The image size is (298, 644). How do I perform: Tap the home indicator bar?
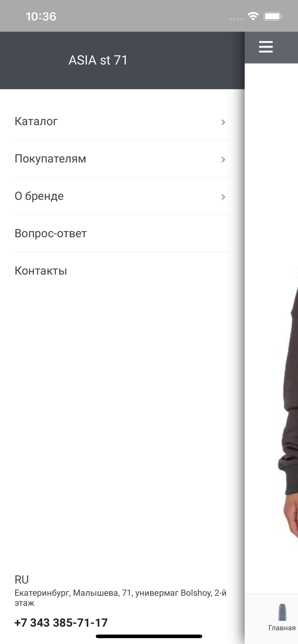(x=149, y=636)
